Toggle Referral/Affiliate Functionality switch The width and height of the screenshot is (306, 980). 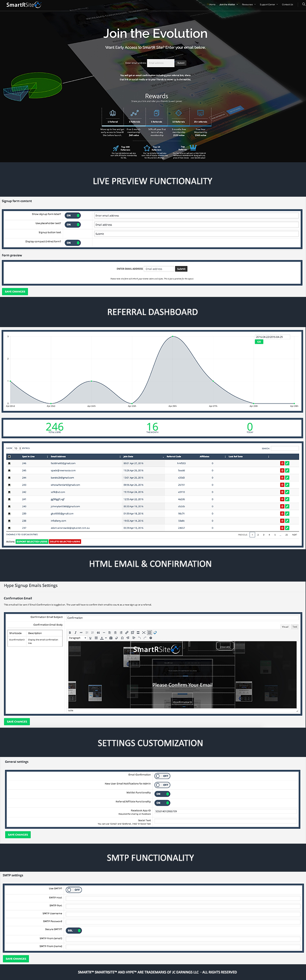pos(162,803)
